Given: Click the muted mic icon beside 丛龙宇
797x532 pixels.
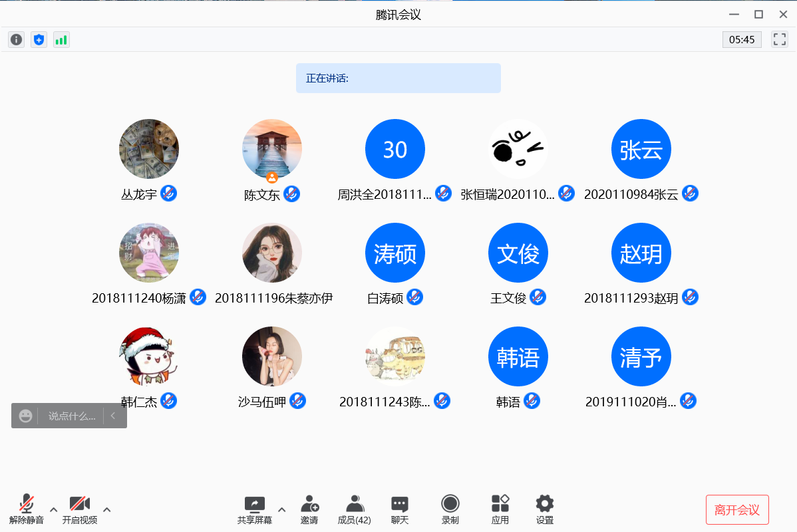Looking at the screenshot, I should 169,194.
